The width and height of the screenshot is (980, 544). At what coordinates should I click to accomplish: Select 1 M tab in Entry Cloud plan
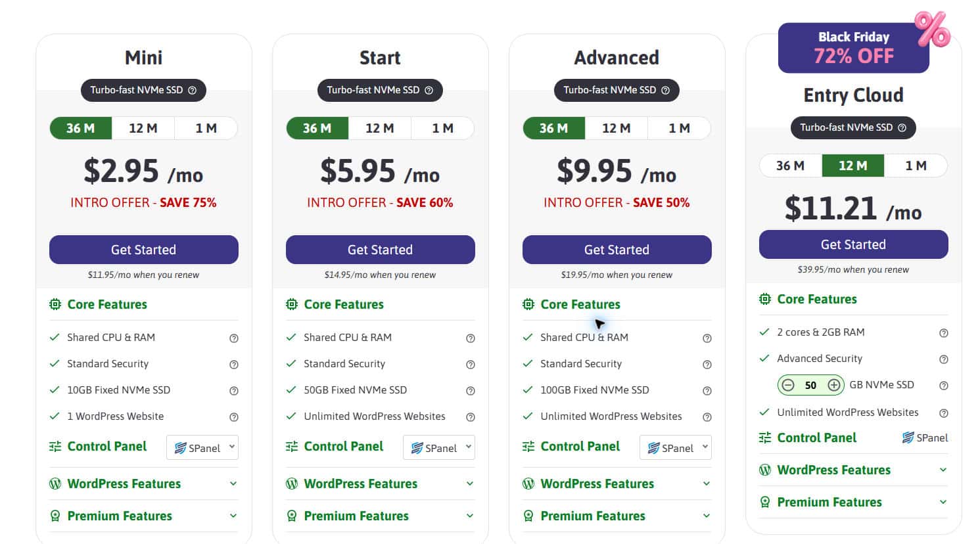coord(916,166)
